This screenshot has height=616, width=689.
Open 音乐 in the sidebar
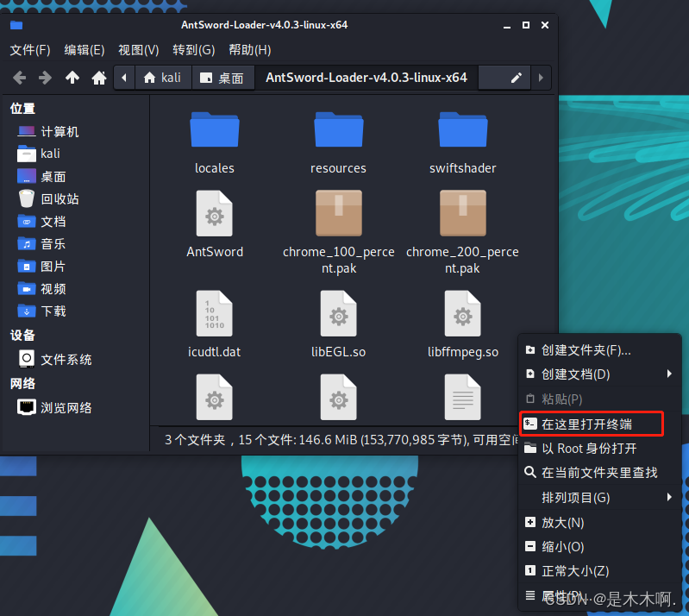click(x=41, y=243)
